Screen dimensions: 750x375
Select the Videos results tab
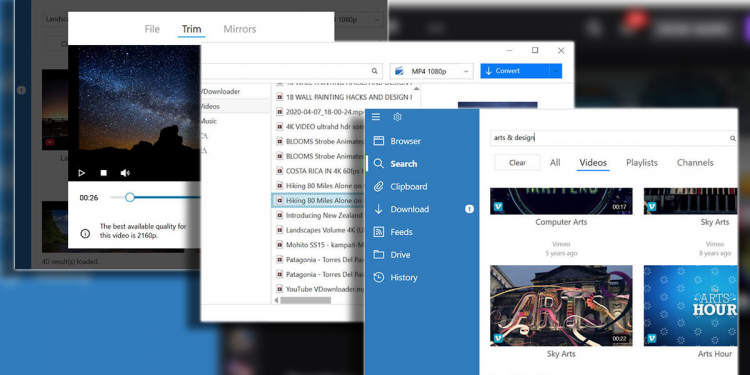pyautogui.click(x=593, y=163)
